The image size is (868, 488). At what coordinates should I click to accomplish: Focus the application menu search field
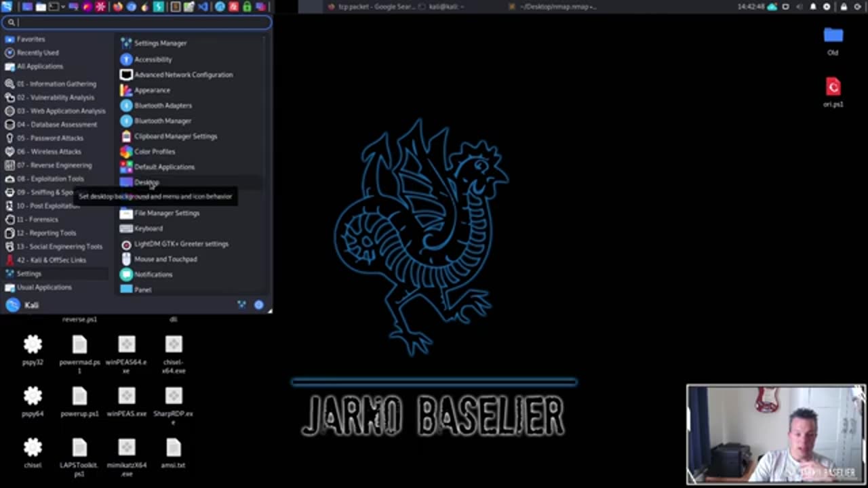[x=136, y=22]
